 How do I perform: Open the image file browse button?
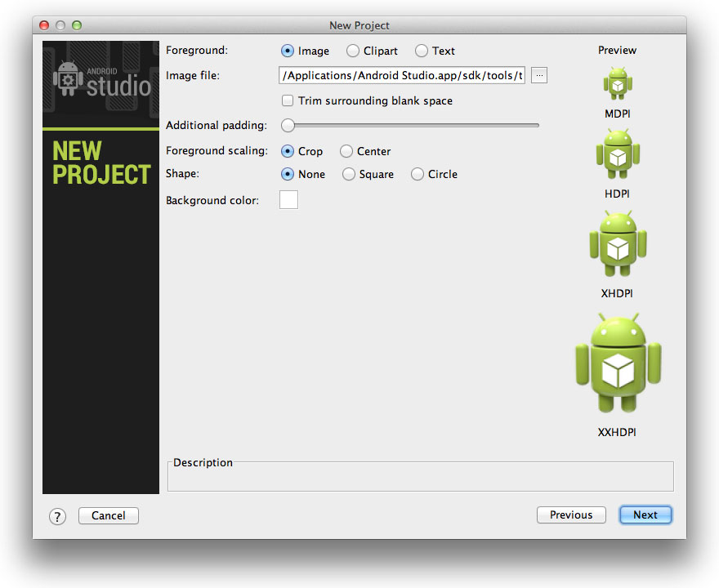click(x=539, y=75)
